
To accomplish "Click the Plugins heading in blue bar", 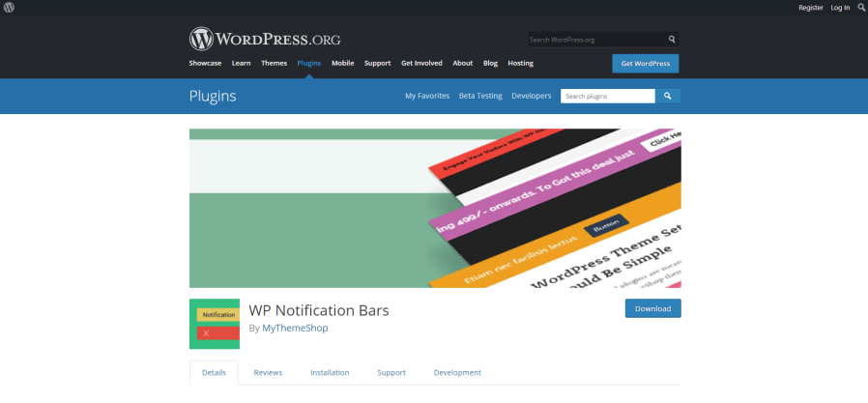I will tap(213, 97).
